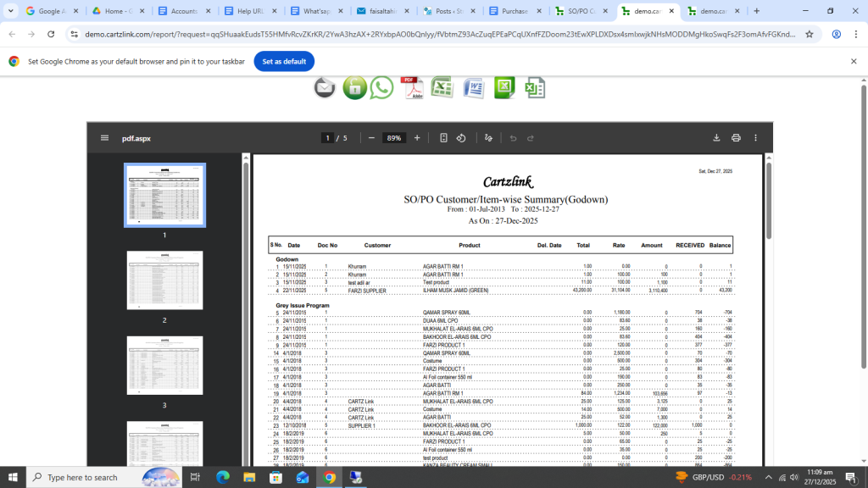This screenshot has height=488, width=868.
Task: Click the Set as default button
Action: [x=284, y=62]
